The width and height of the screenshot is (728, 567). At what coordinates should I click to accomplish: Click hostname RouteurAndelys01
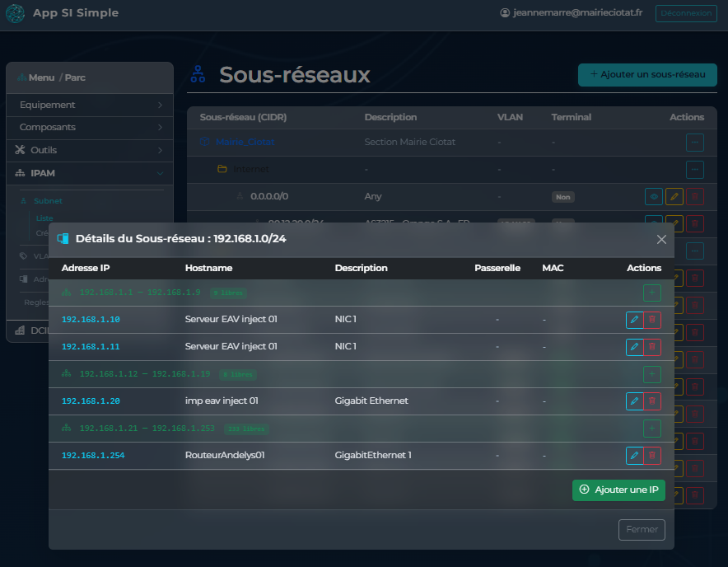(x=225, y=456)
